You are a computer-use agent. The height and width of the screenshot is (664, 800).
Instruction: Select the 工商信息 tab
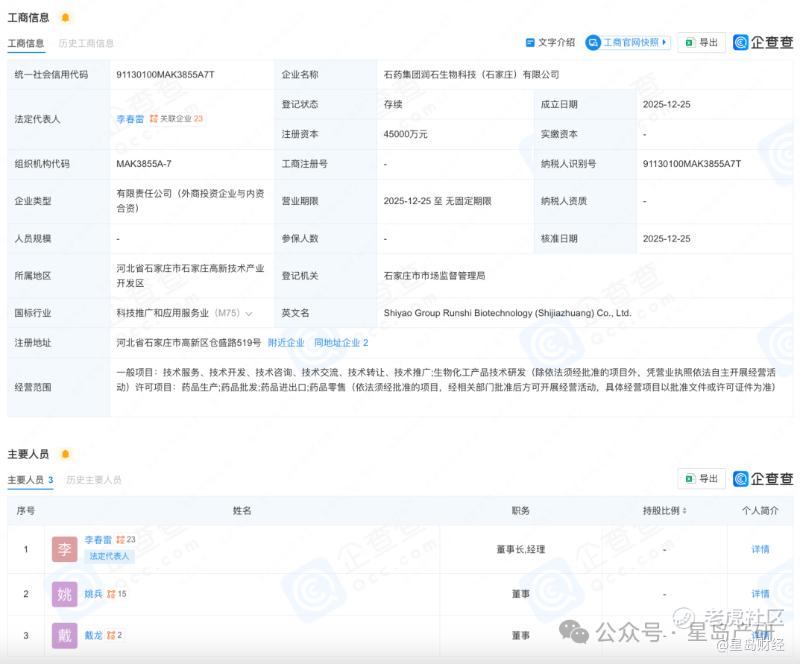pos(26,43)
